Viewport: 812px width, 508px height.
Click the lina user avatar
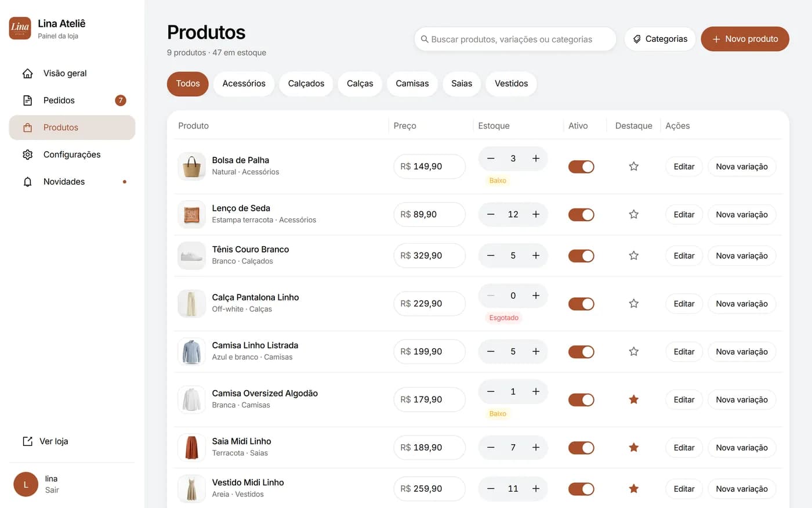tap(26, 484)
